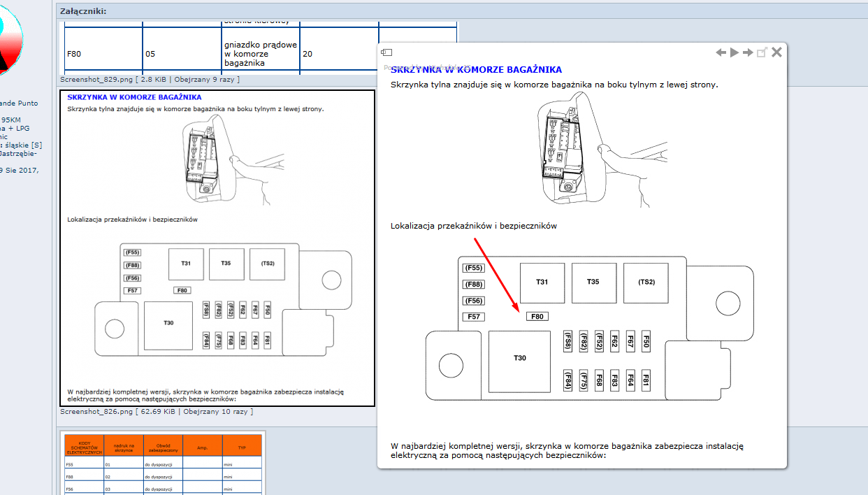Click the Screenshot_829.png caption text
This screenshot has width=868, height=495.
click(x=96, y=80)
